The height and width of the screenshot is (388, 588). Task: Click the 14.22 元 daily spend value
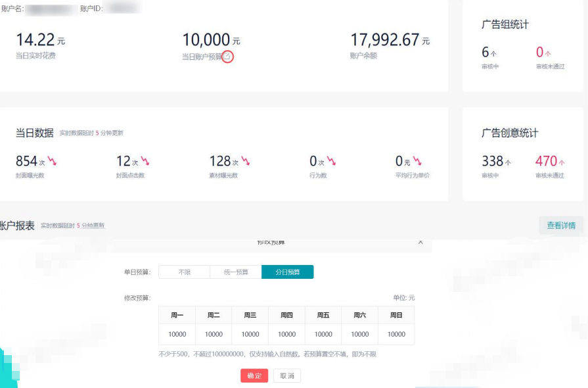click(x=41, y=39)
